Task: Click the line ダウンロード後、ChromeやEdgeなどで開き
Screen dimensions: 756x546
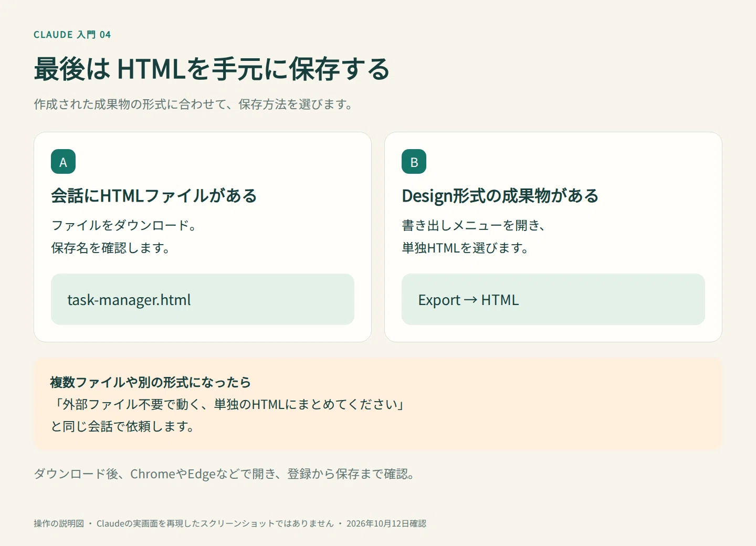Action: coord(154,474)
